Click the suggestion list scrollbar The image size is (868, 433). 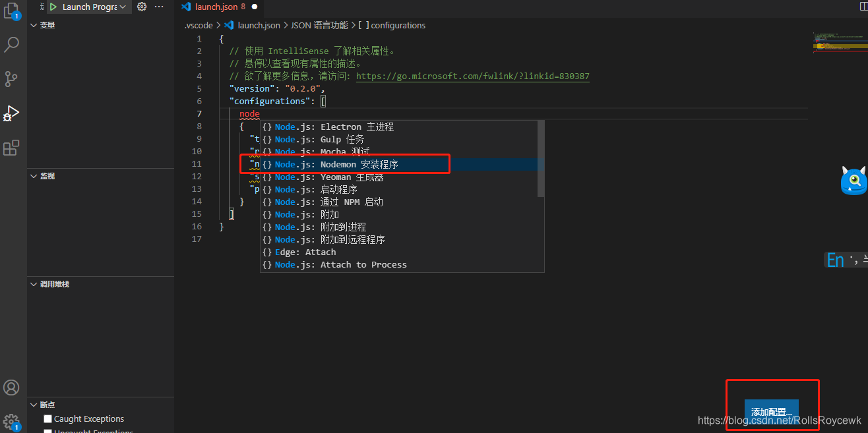coord(541,158)
